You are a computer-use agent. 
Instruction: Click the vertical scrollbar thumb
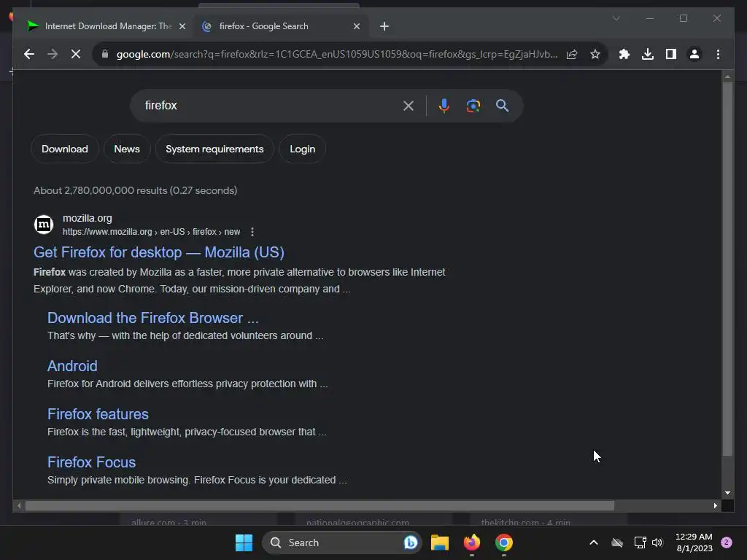[x=727, y=269]
